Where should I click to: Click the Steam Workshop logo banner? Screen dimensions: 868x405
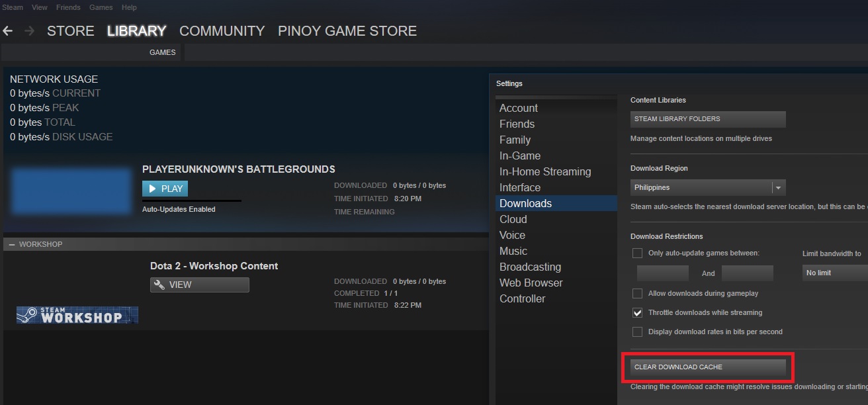click(x=77, y=316)
